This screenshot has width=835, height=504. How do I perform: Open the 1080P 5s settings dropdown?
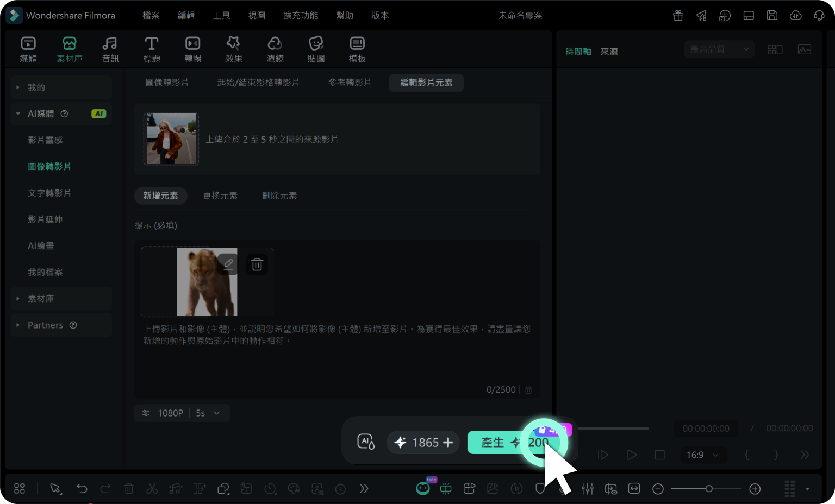tap(182, 413)
